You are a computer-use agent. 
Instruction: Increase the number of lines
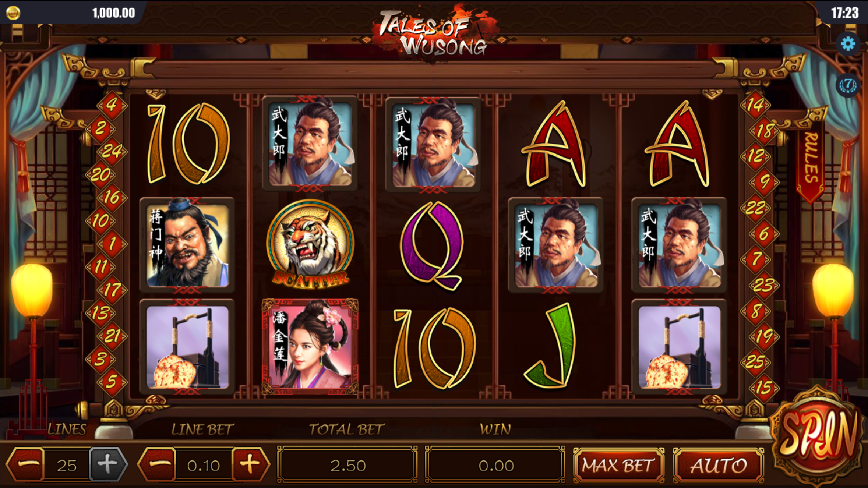point(108,464)
